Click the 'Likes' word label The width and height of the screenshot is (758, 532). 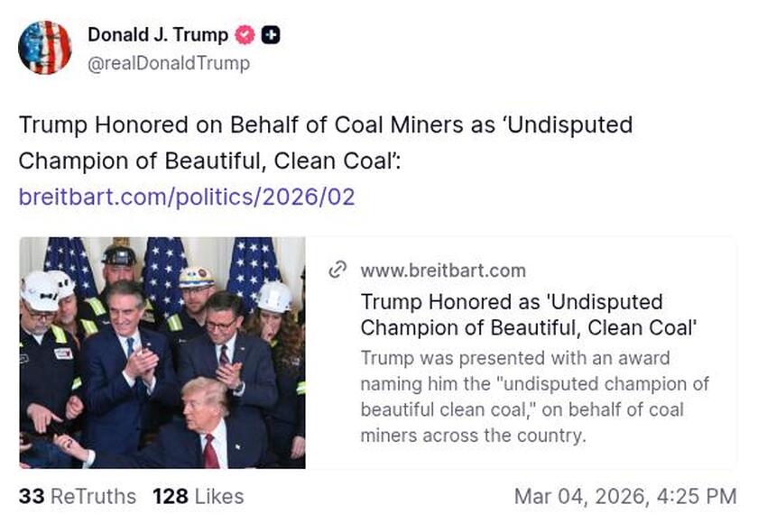coord(219,497)
